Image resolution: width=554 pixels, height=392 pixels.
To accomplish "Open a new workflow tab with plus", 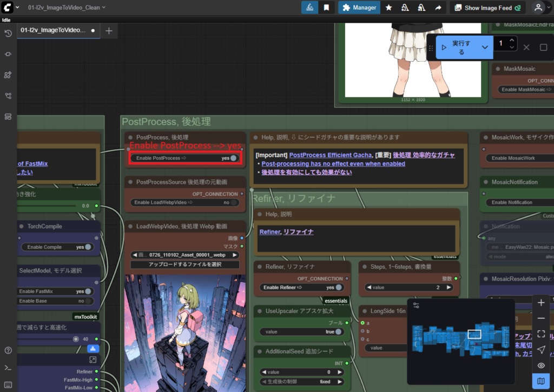I will [109, 31].
